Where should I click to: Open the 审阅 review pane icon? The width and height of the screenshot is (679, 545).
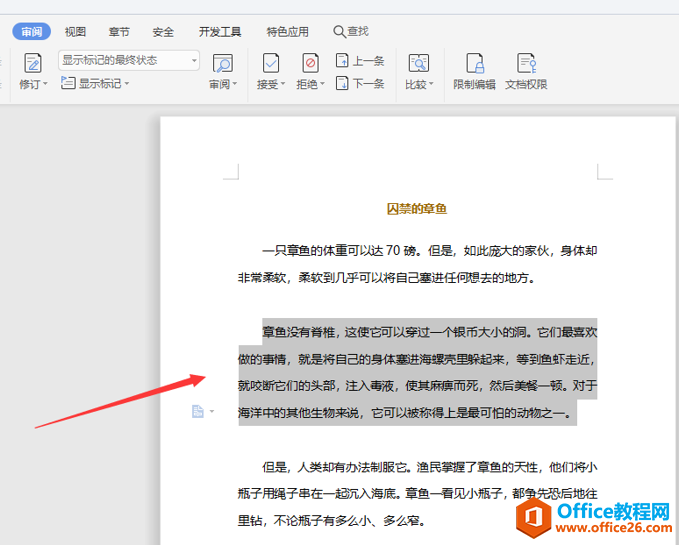point(223,64)
